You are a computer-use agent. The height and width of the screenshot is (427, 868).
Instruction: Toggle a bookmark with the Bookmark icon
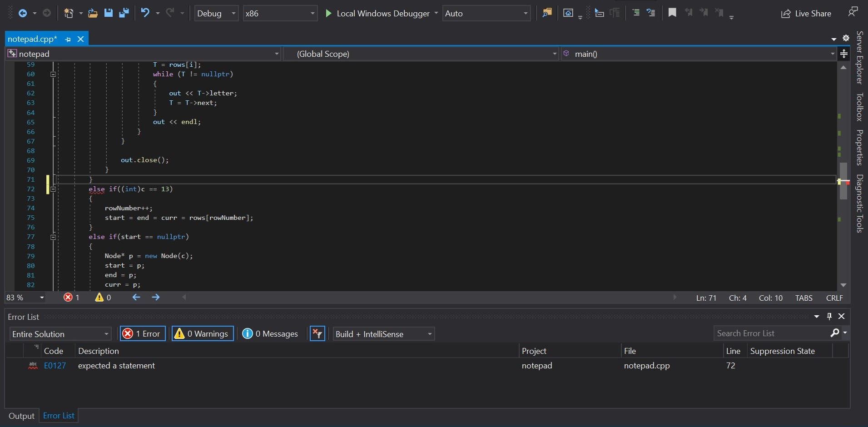point(672,13)
